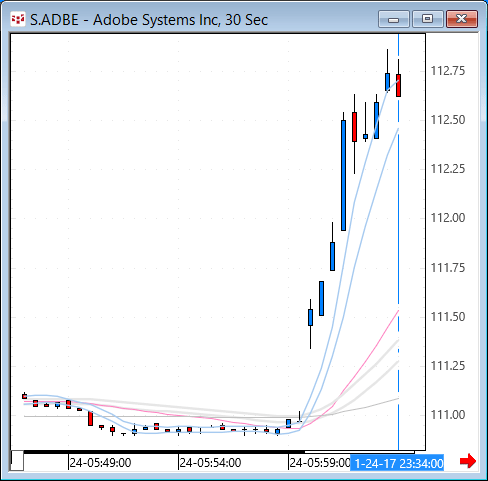Click the last red candlestick at cursor line
Screen dimensions: 488x481
[x=398, y=85]
